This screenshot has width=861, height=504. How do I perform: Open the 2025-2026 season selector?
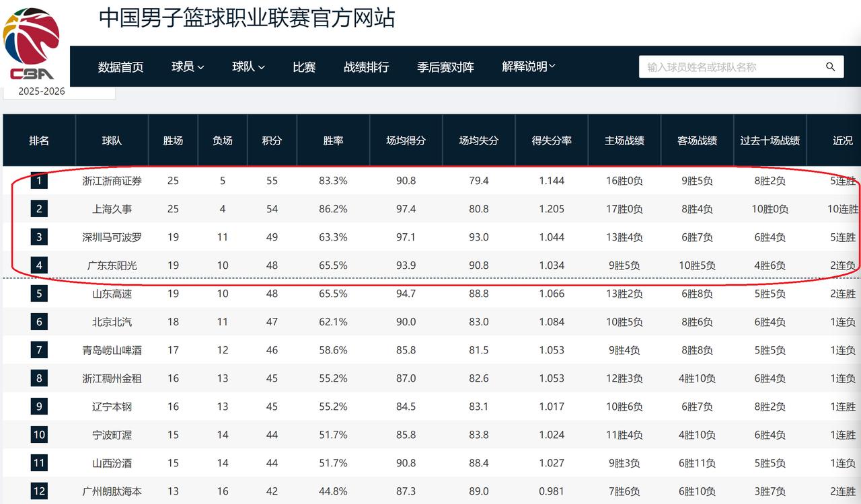(x=59, y=92)
